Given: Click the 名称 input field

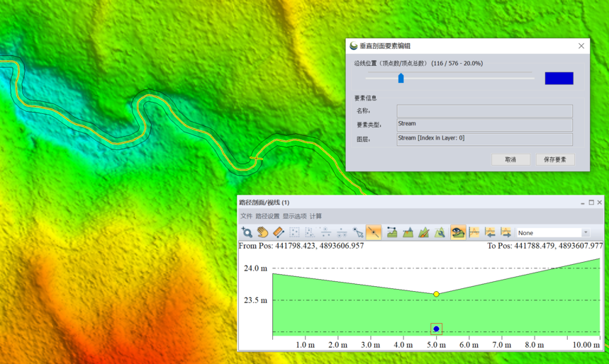Looking at the screenshot, I should (x=484, y=110).
